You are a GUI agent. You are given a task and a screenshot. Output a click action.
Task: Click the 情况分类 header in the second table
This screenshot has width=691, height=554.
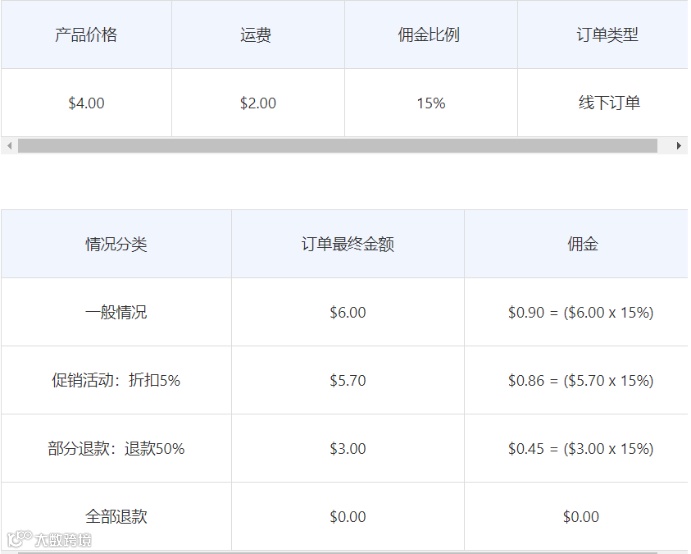(x=116, y=244)
